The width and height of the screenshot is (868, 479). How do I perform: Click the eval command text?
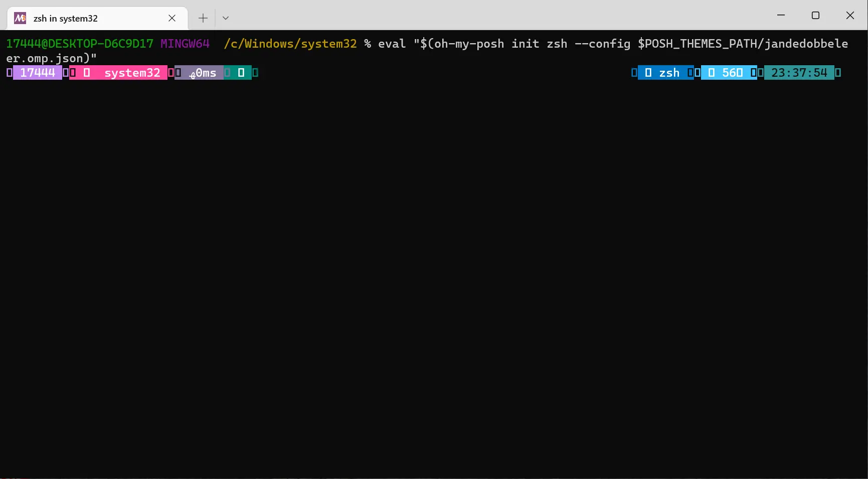pyautogui.click(x=392, y=44)
